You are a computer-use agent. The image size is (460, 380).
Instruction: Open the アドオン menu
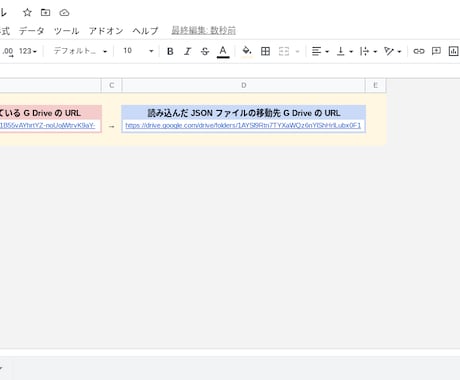click(x=106, y=31)
